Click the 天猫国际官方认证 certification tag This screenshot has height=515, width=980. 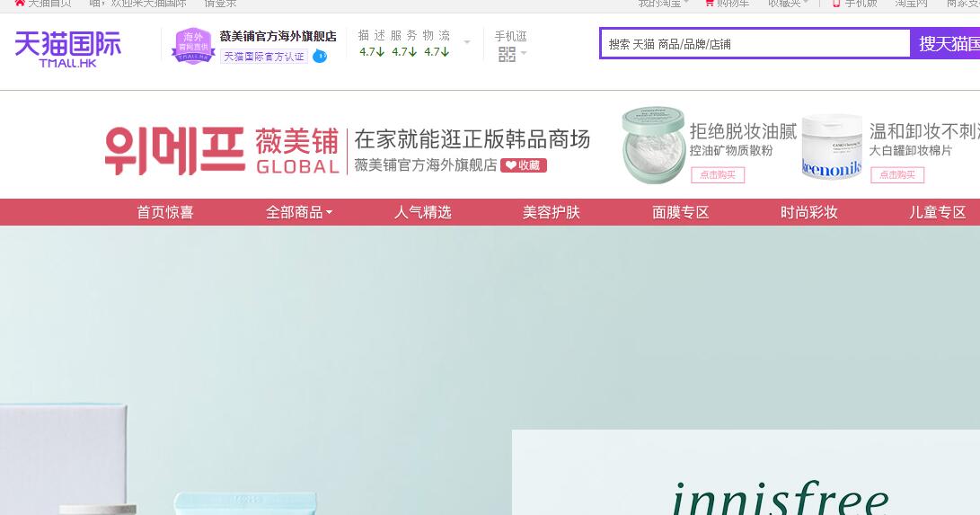[x=264, y=57]
